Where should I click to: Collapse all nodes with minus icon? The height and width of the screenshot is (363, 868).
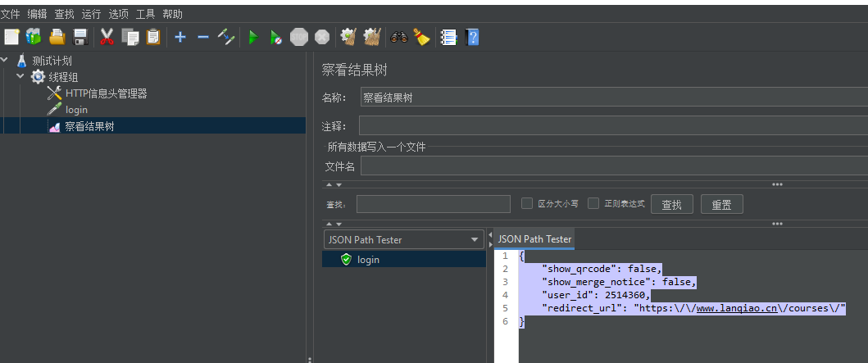tap(203, 37)
